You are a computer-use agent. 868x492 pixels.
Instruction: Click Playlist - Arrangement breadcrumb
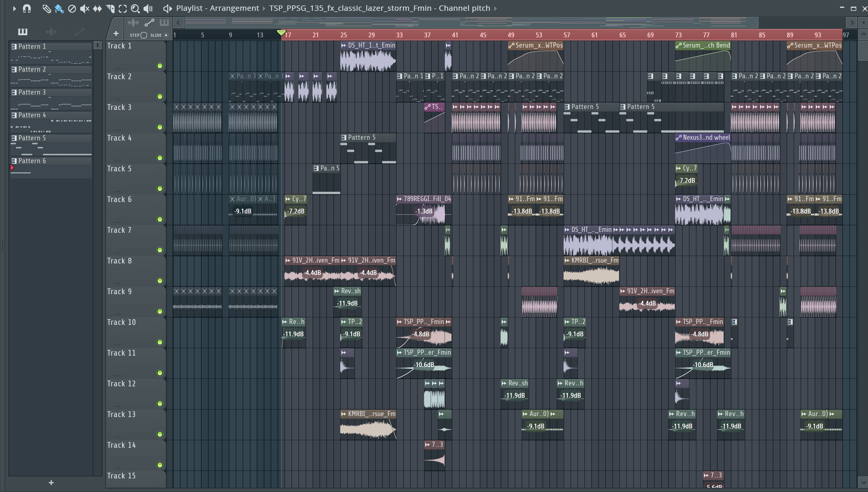point(217,8)
